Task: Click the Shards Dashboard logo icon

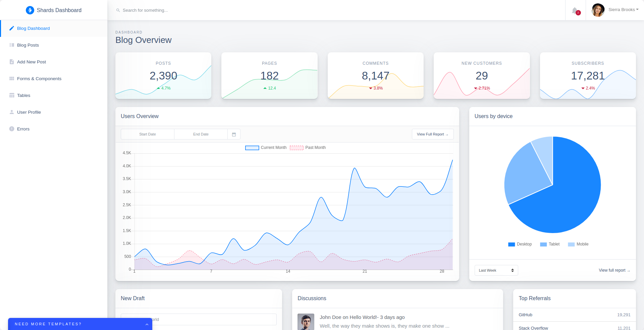Action: pos(30,10)
